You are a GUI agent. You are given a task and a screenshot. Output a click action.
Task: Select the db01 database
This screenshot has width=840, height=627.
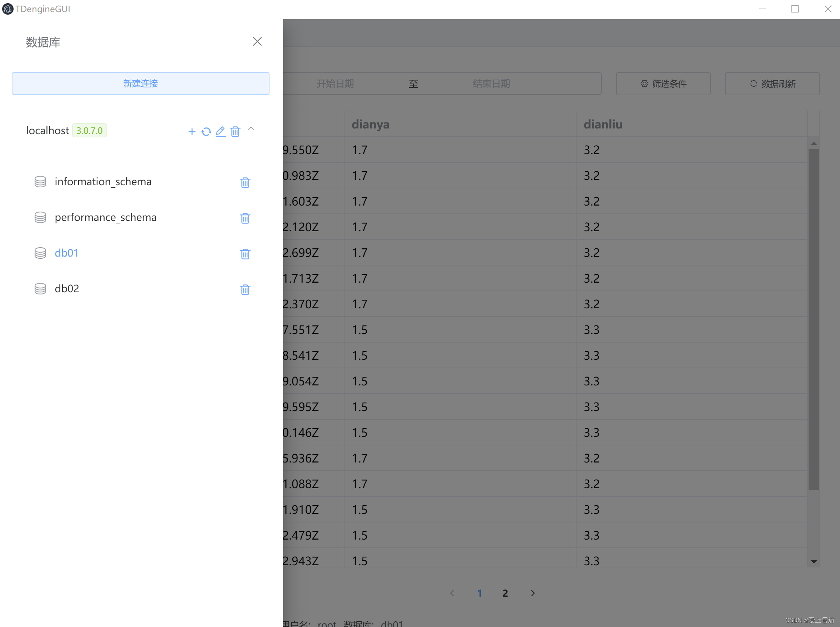pos(66,252)
